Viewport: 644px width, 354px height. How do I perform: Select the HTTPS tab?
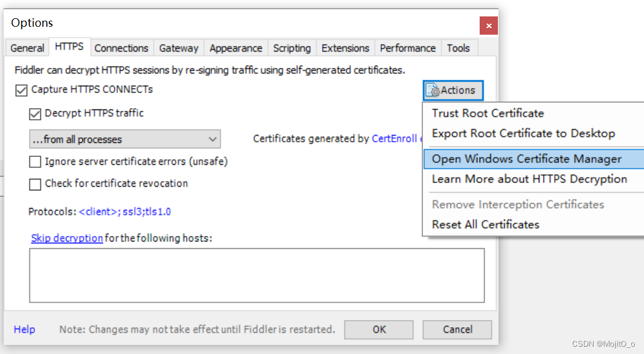point(69,47)
